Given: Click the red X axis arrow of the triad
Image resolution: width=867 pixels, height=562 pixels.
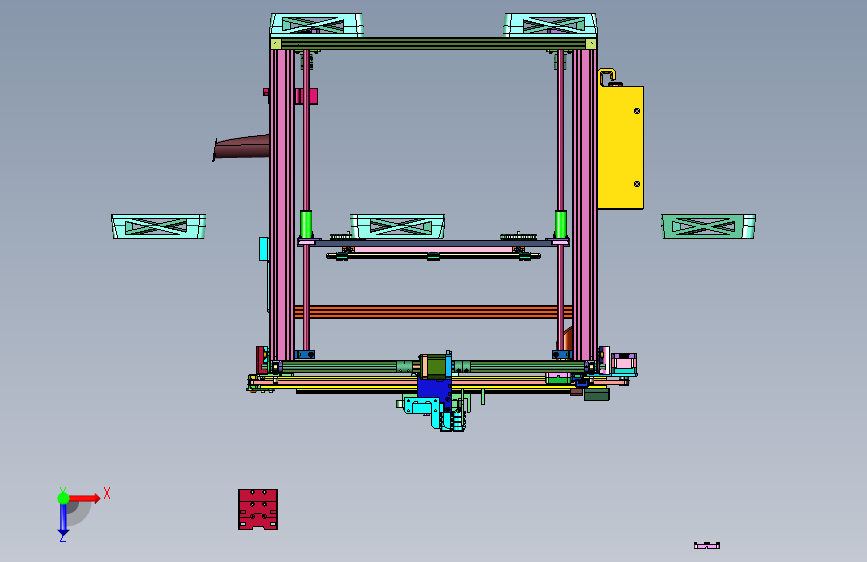Looking at the screenshot, I should click(x=85, y=498).
